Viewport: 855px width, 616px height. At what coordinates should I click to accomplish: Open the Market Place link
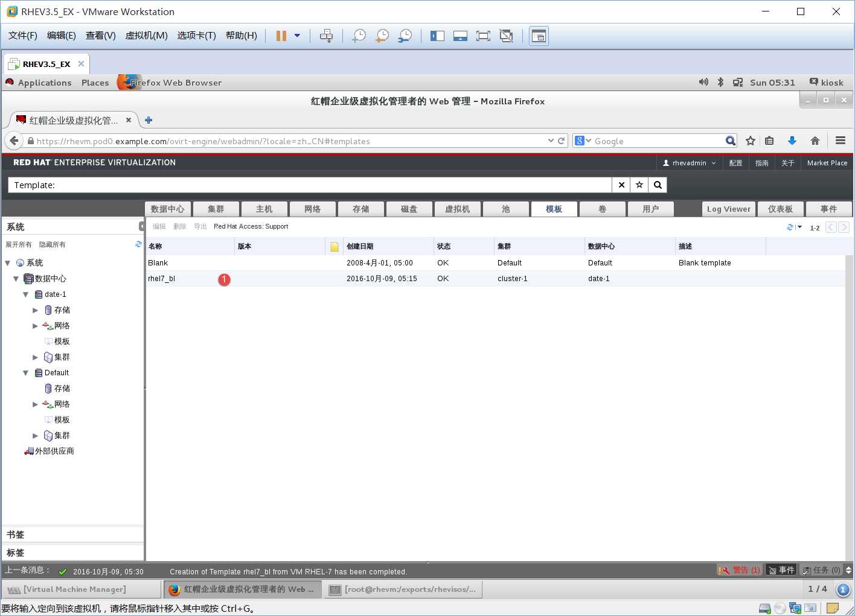pyautogui.click(x=827, y=163)
